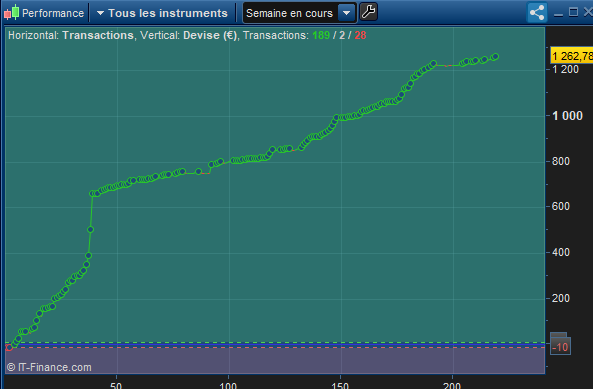Click the -10 marker on vertical axis
This screenshot has width=593, height=389.
560,347
